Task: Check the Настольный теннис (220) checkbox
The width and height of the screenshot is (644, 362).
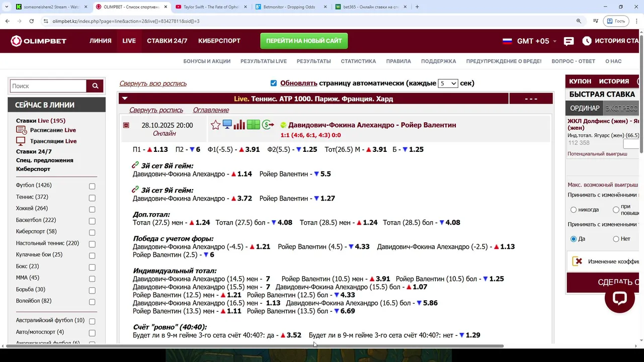Action: coord(92,244)
